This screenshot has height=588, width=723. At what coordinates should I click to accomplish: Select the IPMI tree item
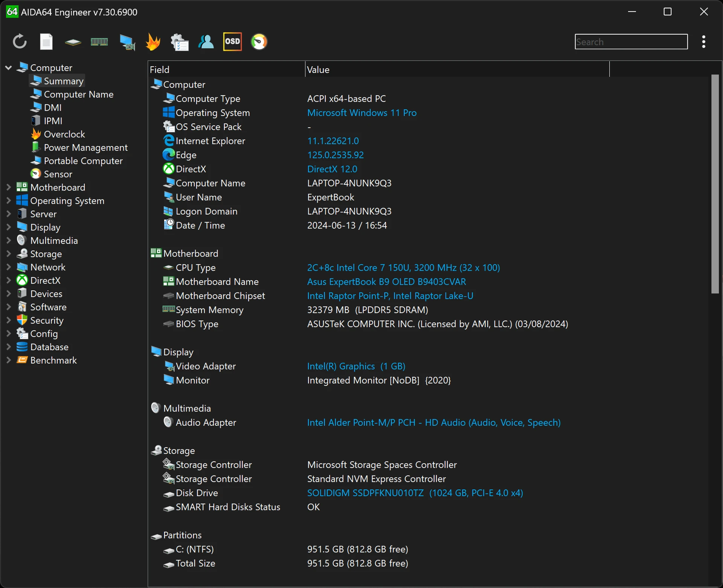point(46,121)
